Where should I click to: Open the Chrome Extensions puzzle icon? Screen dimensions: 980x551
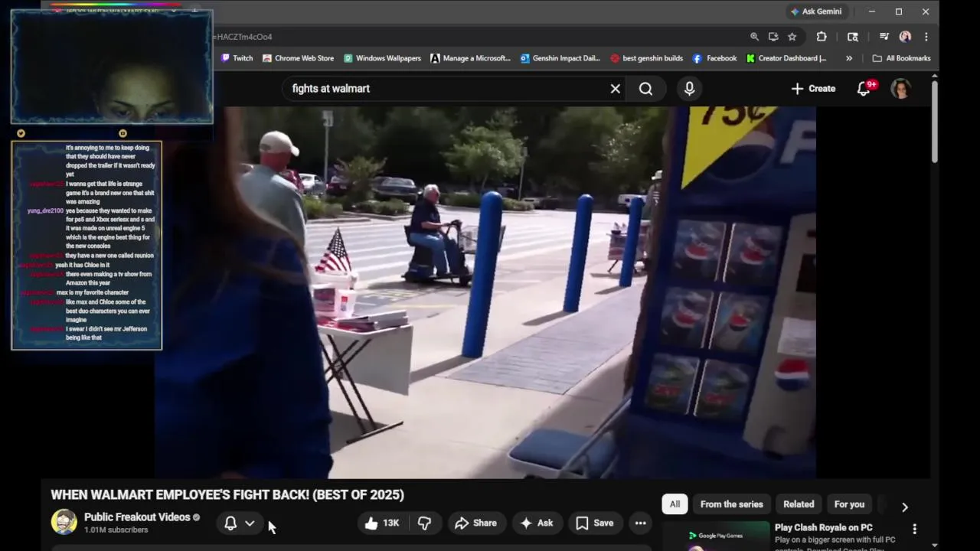(822, 37)
